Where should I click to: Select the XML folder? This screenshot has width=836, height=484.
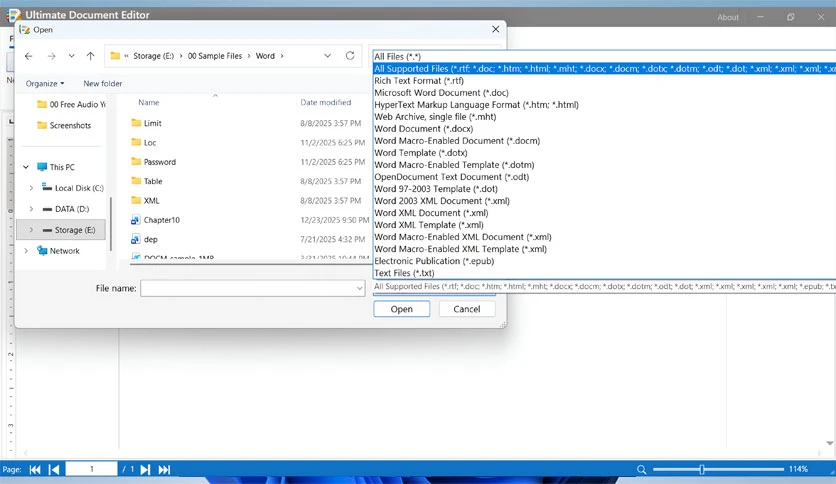click(145, 201)
